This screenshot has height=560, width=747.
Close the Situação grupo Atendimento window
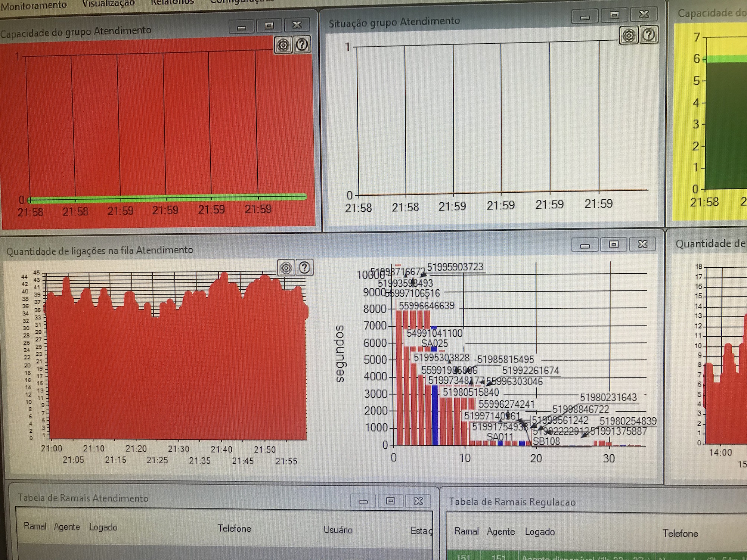pos(644,14)
